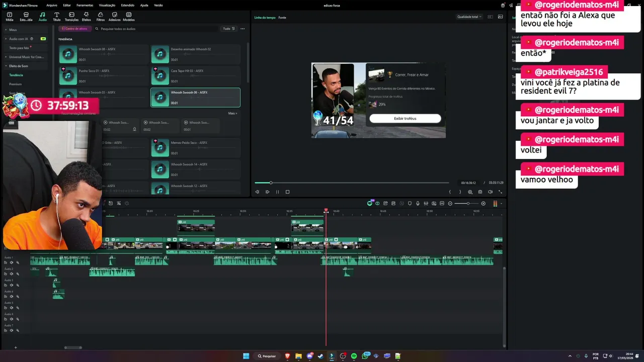644x362 pixels.
Task: Lock the Áudio 5 track
Action: (x=5, y=308)
